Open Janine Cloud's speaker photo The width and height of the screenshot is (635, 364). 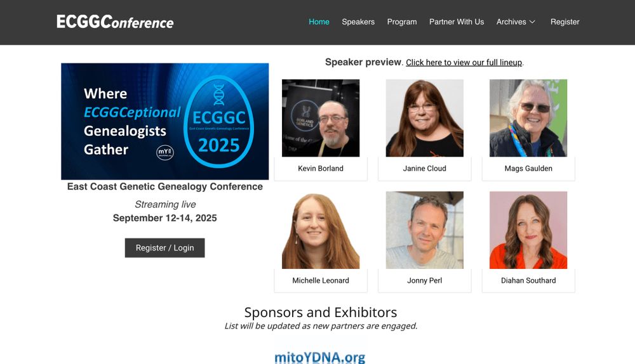(424, 118)
